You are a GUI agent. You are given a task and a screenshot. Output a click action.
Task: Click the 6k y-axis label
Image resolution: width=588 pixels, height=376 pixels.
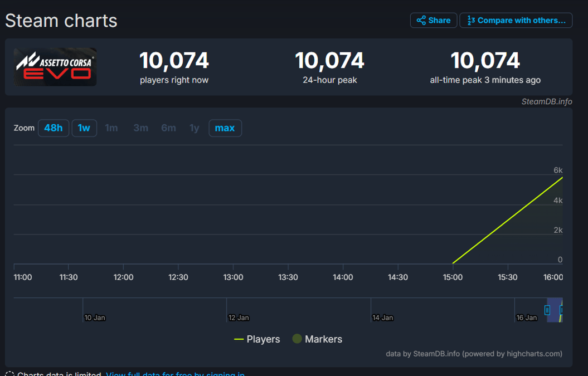(558, 170)
